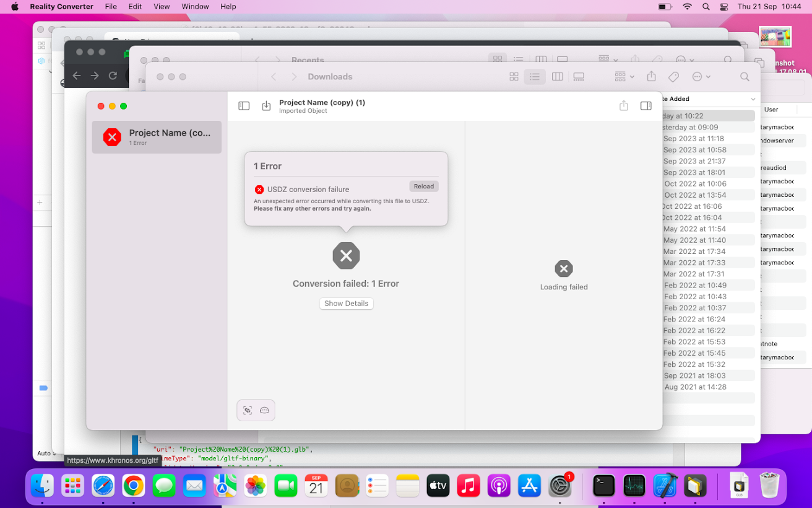
Task: Open Control Center in the menu bar
Action: coord(724,7)
